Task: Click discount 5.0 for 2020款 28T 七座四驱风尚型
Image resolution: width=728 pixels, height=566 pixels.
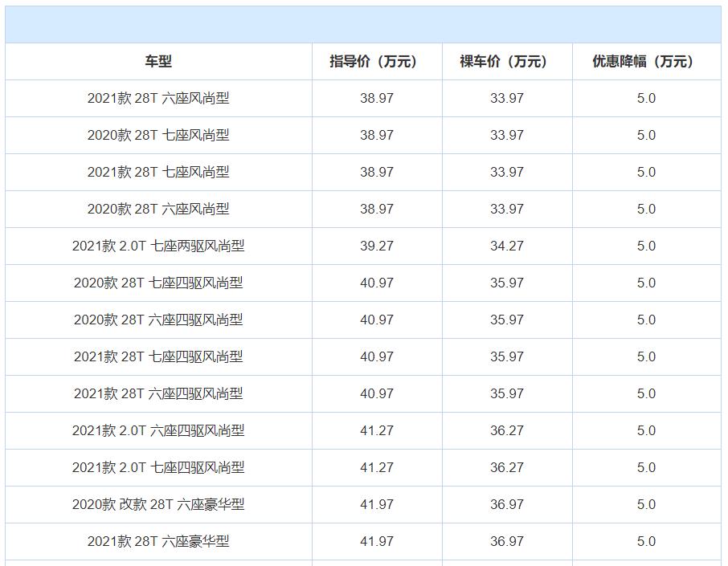Action: pyautogui.click(x=646, y=283)
